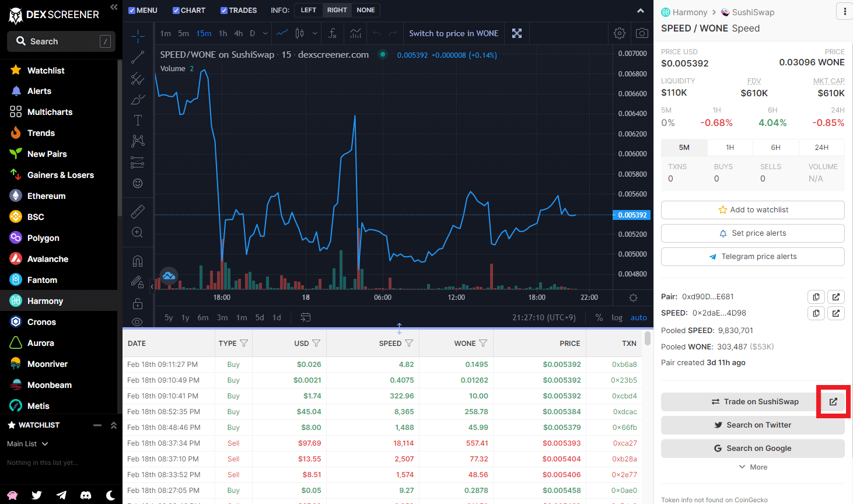
Task: Toggle the log scale option
Action: (x=617, y=317)
